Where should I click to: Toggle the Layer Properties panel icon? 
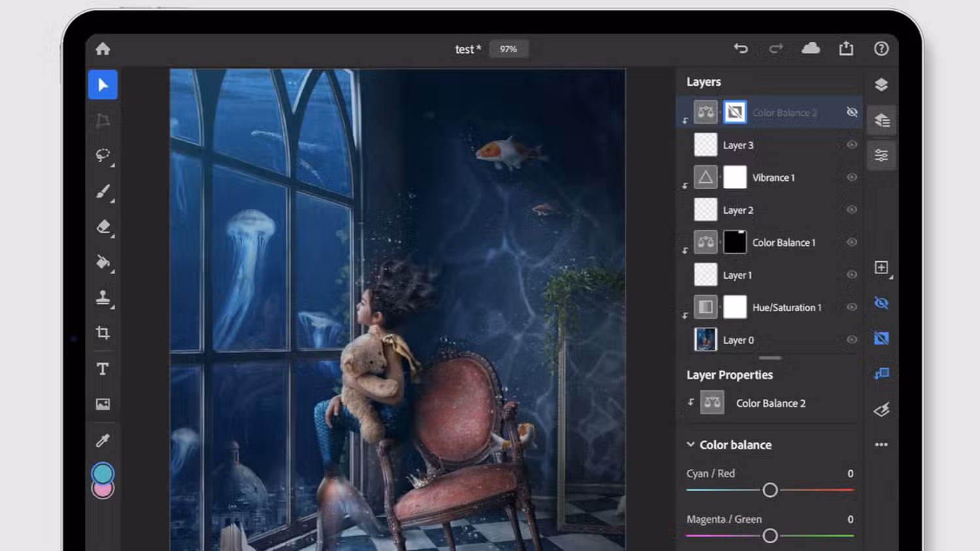881,155
